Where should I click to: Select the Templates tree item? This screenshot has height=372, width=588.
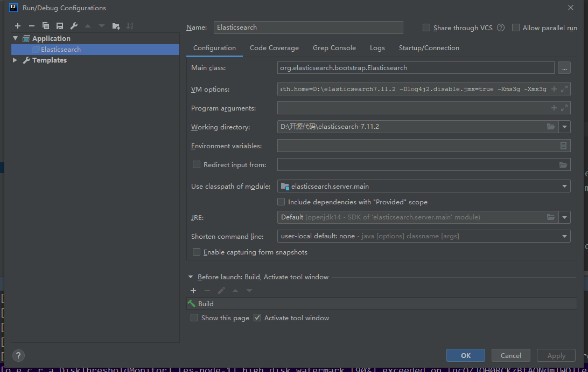[49, 60]
